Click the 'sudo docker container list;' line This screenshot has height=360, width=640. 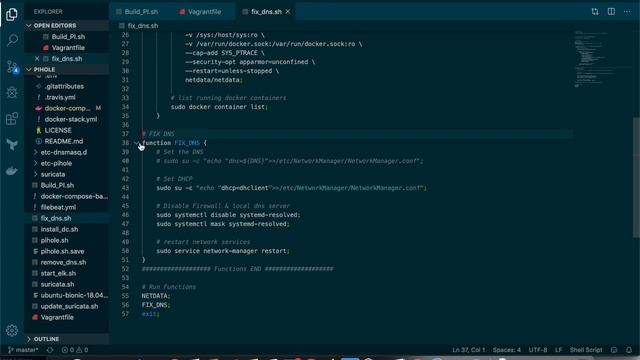[219, 107]
